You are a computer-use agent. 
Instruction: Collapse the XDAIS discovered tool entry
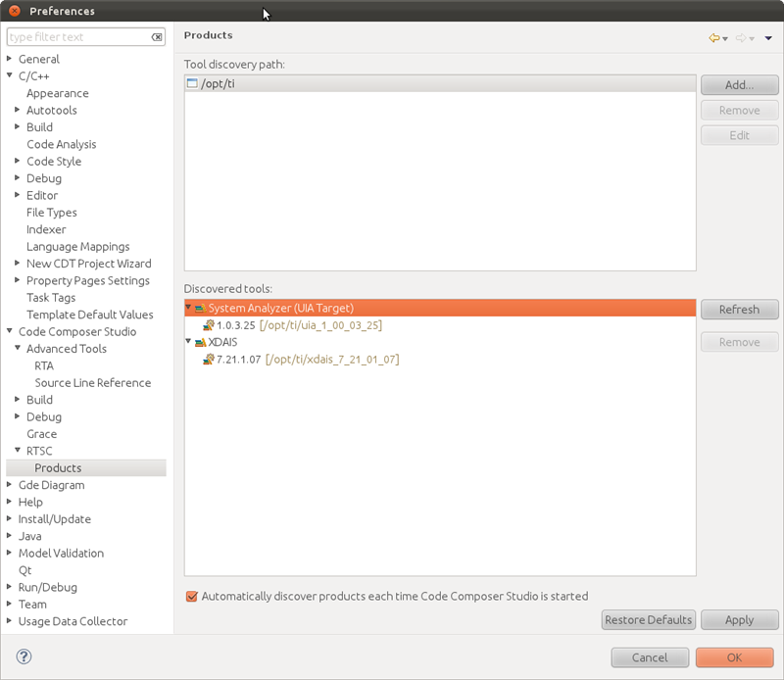[x=188, y=341]
